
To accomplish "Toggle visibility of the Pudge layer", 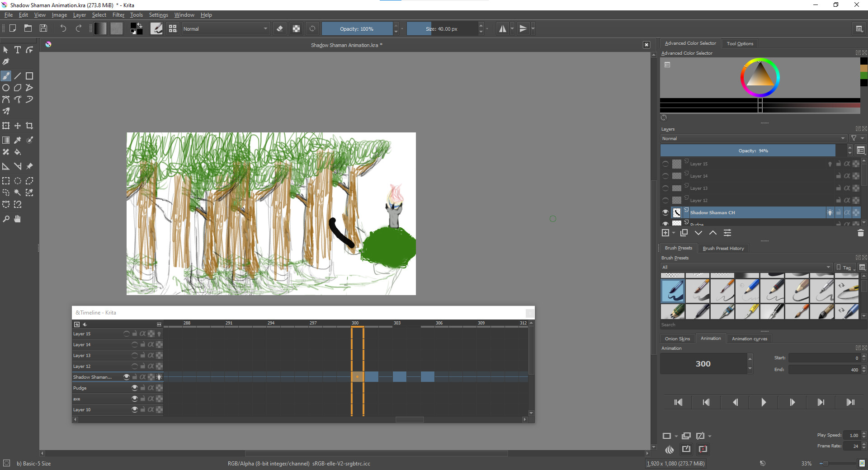I will [x=134, y=387].
